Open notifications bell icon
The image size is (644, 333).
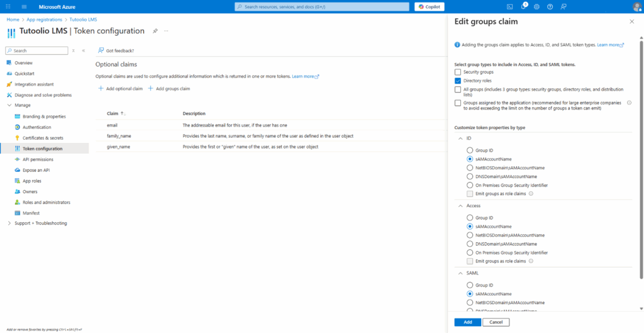click(524, 6)
